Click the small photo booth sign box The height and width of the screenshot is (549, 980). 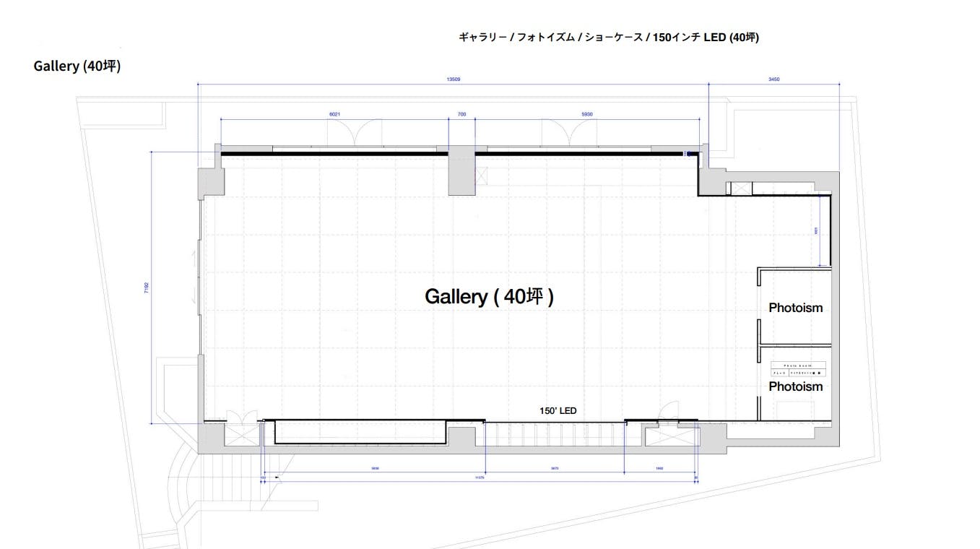(x=799, y=369)
